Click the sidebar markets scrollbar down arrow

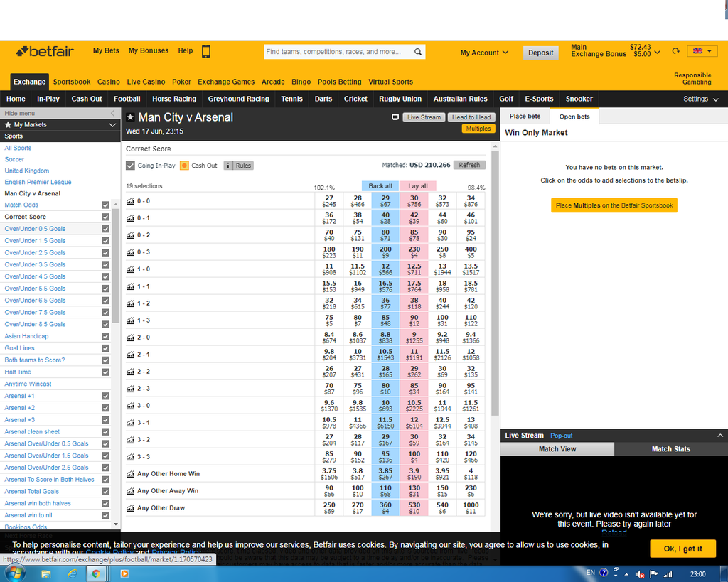point(116,524)
